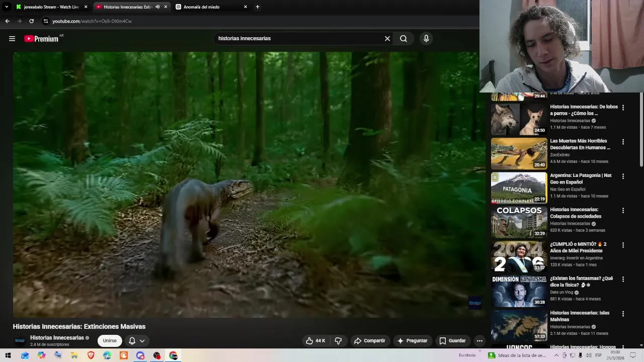Open De lobos a perros video title

coord(584,110)
